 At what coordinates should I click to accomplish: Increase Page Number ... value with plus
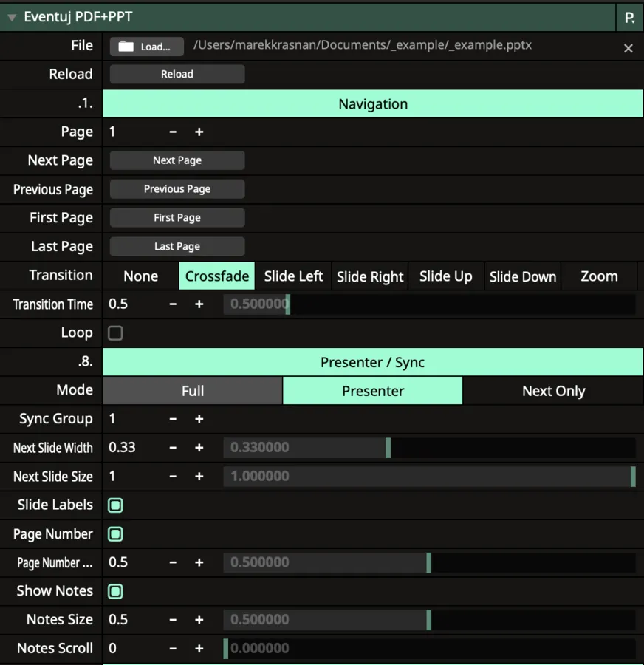(199, 563)
